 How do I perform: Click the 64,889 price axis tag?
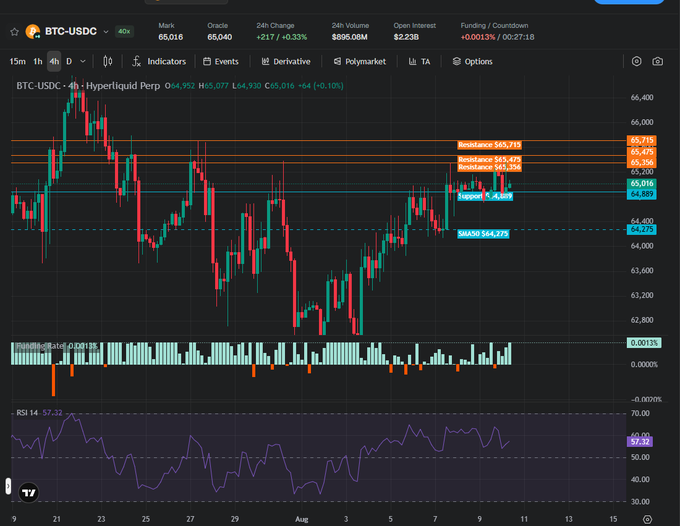tap(641, 194)
